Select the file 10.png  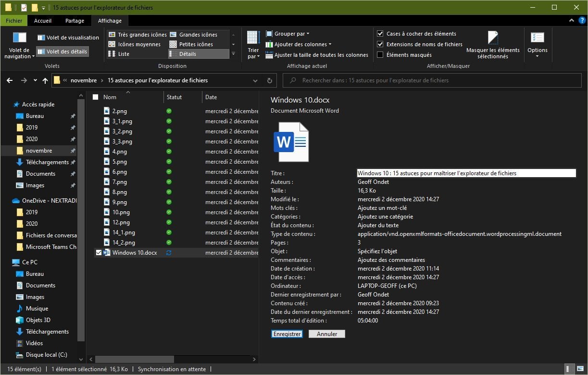121,212
